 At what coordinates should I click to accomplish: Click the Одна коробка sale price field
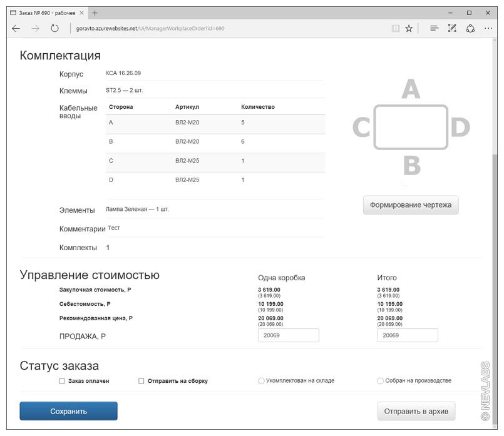(x=288, y=335)
